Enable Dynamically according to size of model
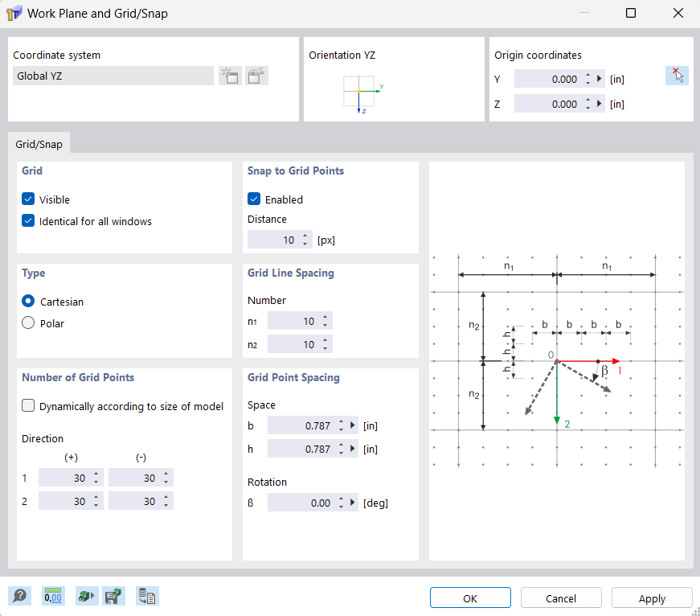The width and height of the screenshot is (700, 616). click(29, 406)
